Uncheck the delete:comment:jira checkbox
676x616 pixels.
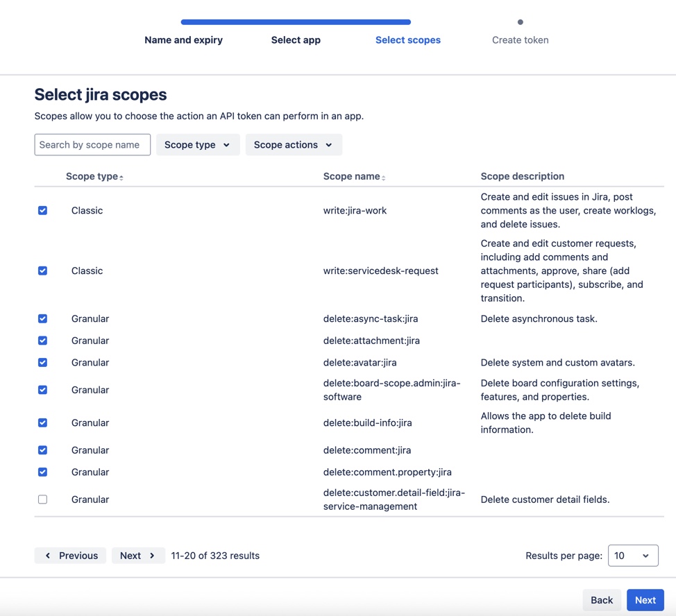coord(42,450)
